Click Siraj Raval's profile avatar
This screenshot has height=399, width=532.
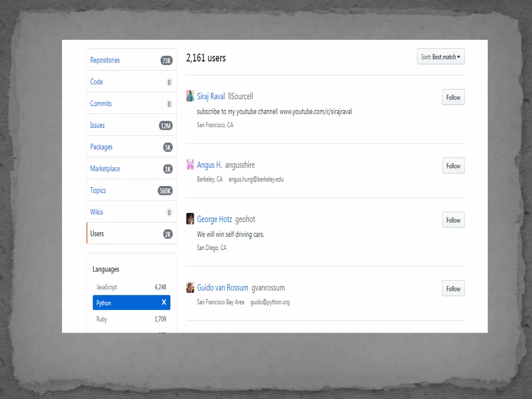coord(190,96)
